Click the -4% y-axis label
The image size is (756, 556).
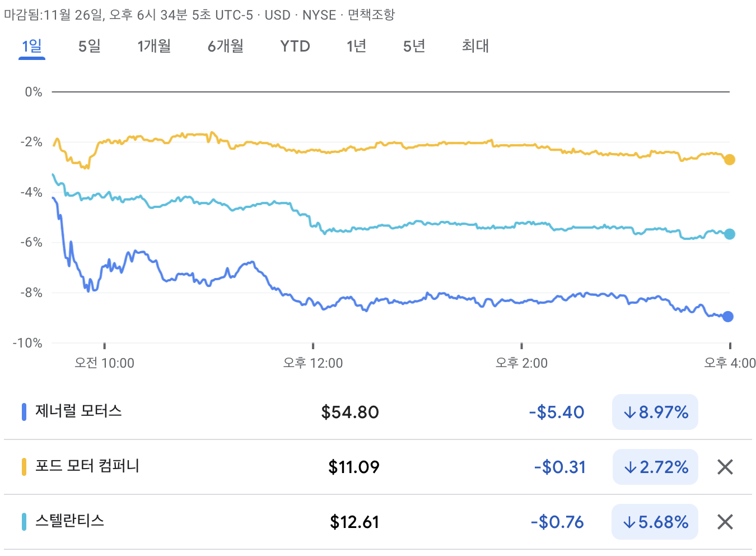click(x=31, y=192)
